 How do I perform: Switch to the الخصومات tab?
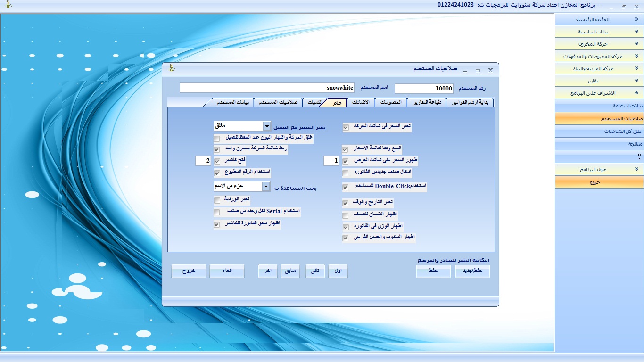click(x=391, y=103)
